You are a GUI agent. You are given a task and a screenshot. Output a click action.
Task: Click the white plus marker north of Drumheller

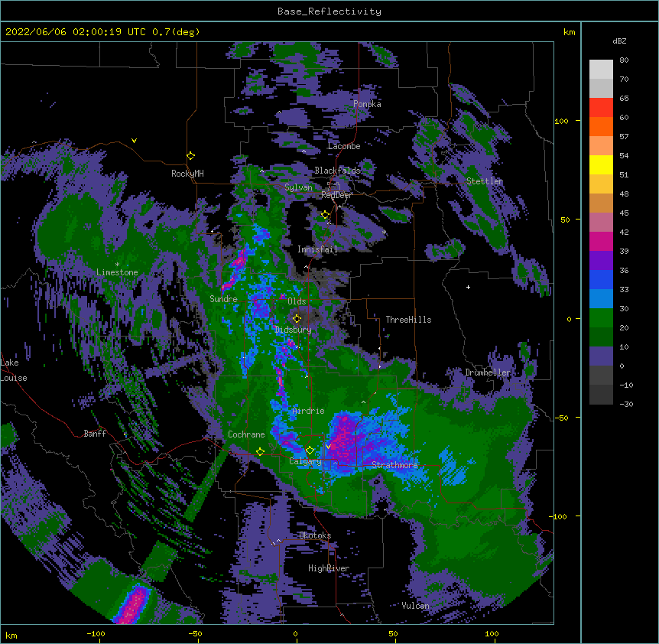(468, 287)
